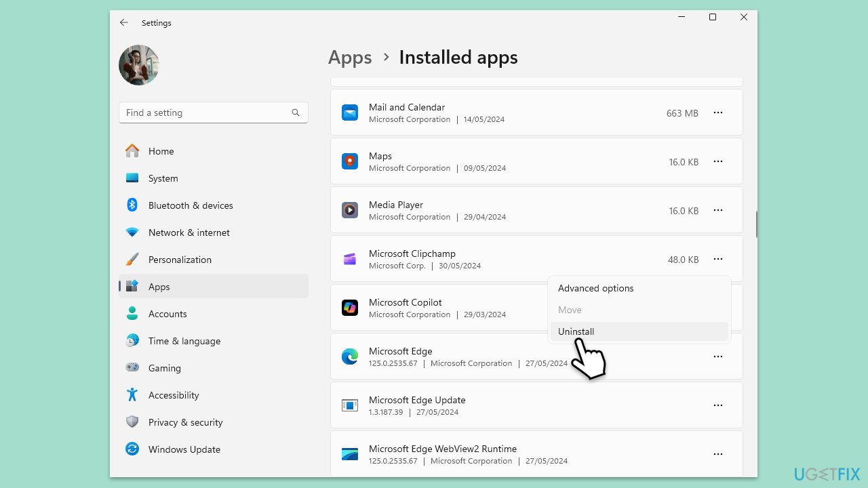Click the Accessibility figure icon
The width and height of the screenshot is (868, 488).
click(x=132, y=394)
